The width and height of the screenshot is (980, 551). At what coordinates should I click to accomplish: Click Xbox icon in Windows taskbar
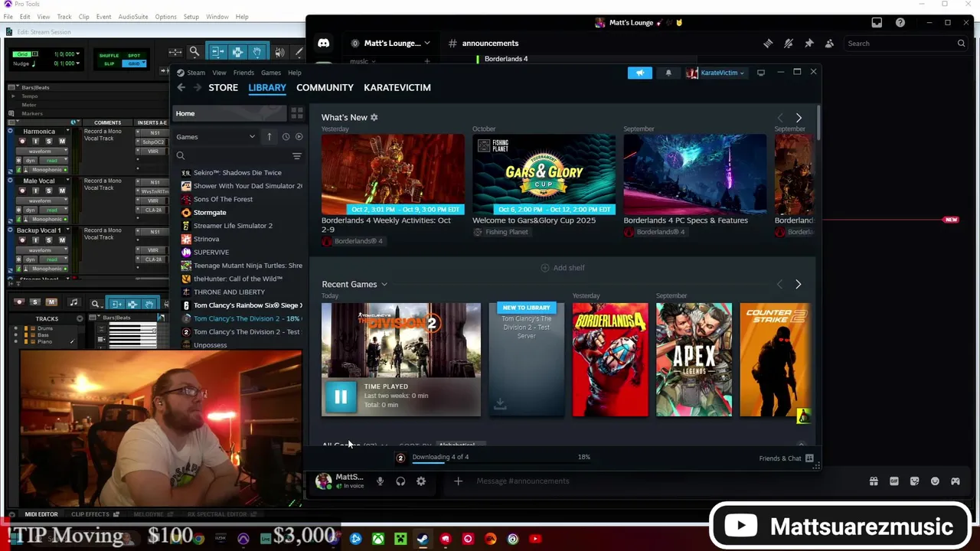click(378, 539)
